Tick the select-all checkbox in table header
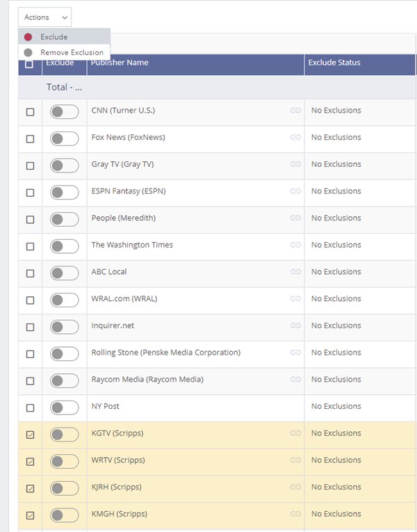 click(x=29, y=64)
